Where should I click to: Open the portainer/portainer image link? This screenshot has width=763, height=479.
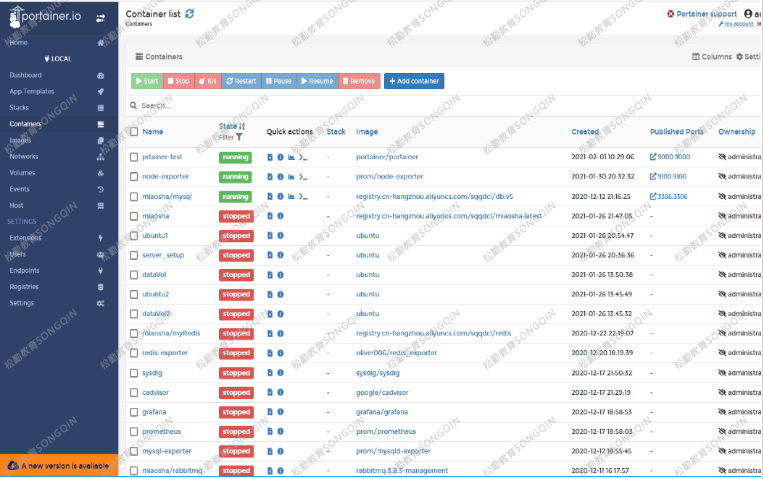(x=387, y=157)
